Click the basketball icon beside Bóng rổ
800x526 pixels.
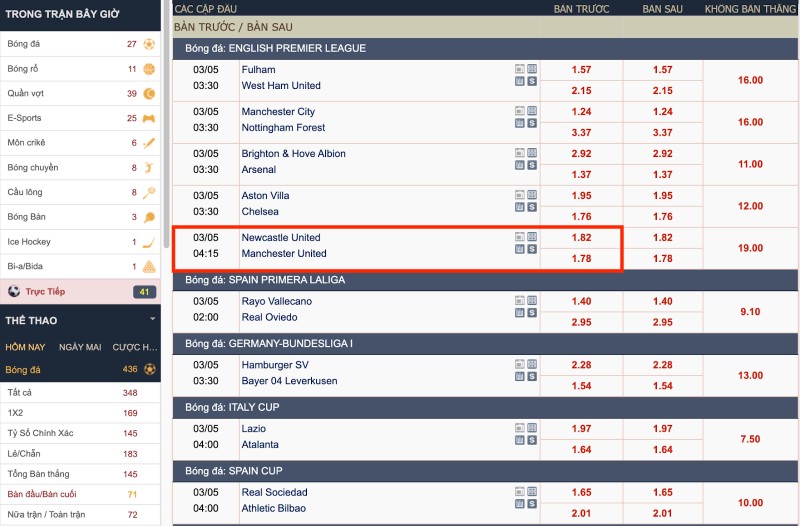coord(149,69)
